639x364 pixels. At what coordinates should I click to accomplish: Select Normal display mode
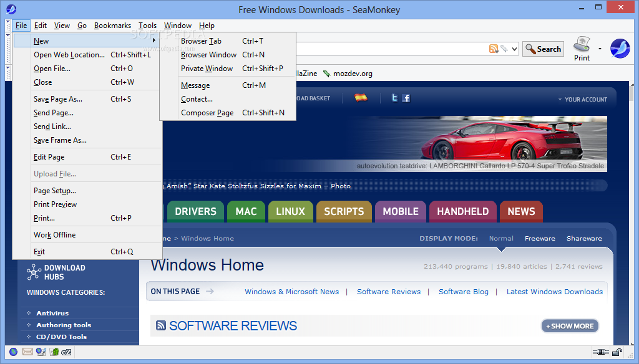501,238
